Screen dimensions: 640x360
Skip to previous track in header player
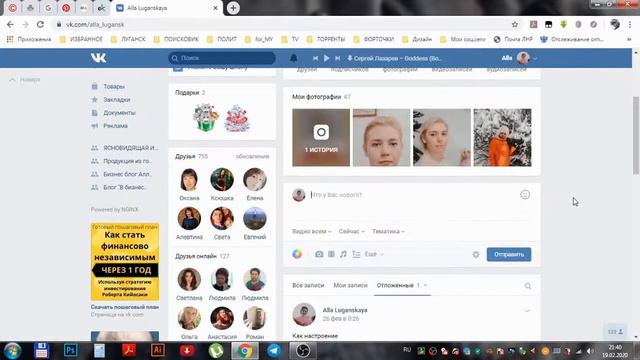pos(315,58)
